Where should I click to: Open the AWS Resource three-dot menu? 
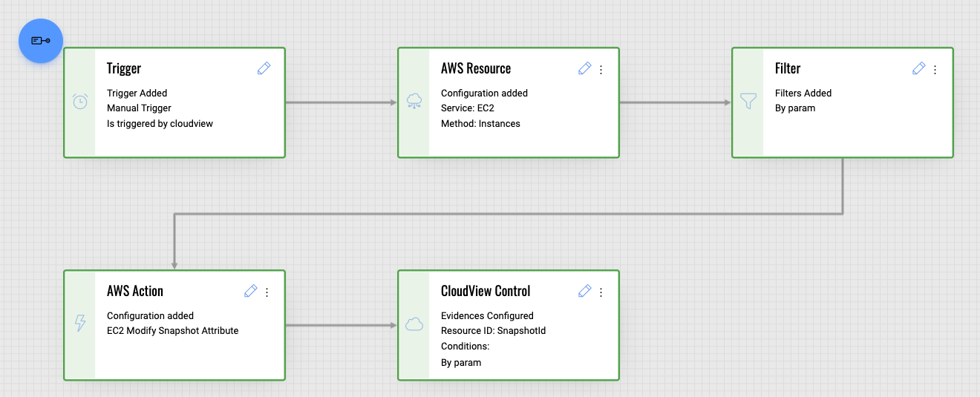(601, 70)
